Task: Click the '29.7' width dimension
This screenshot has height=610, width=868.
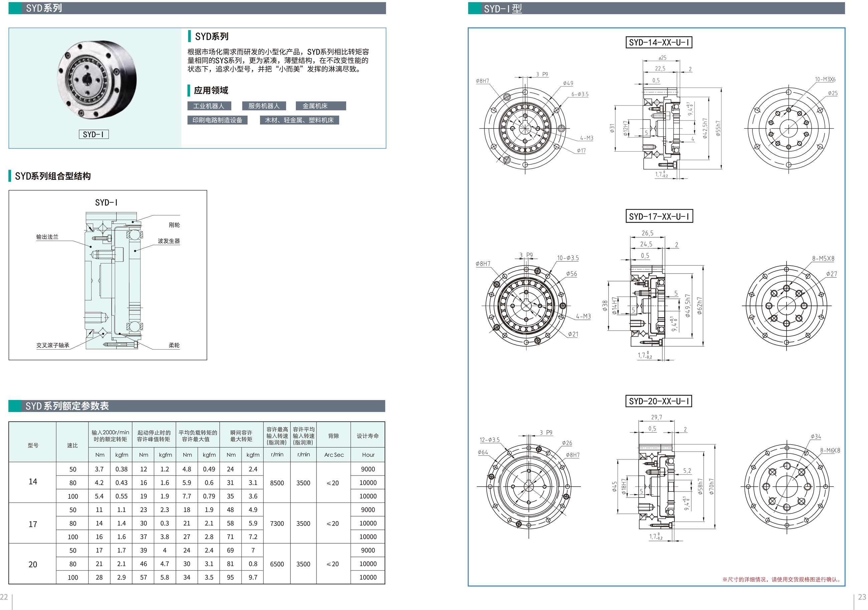Action: pyautogui.click(x=656, y=417)
